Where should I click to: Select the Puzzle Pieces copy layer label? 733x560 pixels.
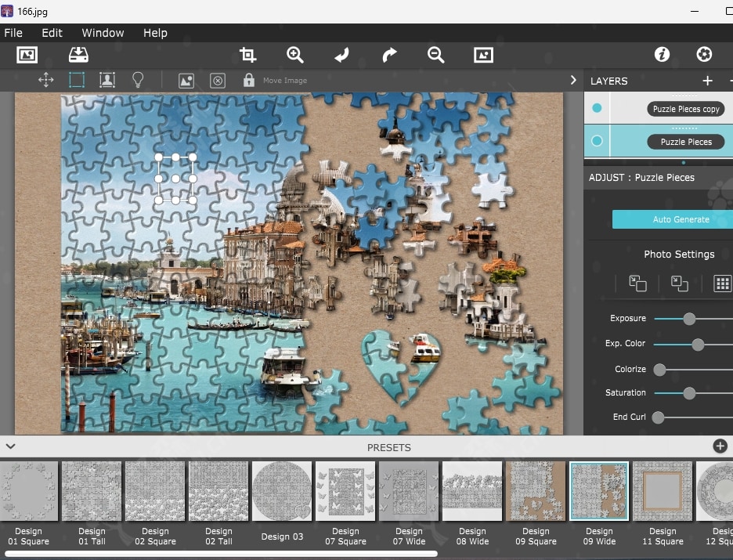(x=686, y=109)
